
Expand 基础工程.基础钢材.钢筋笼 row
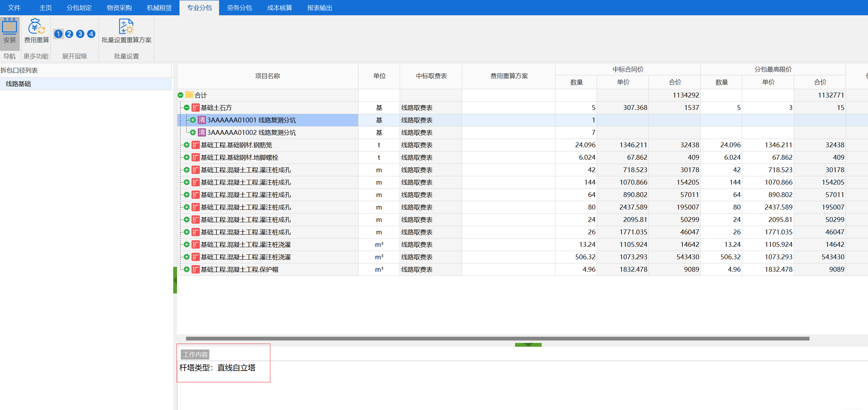click(187, 145)
